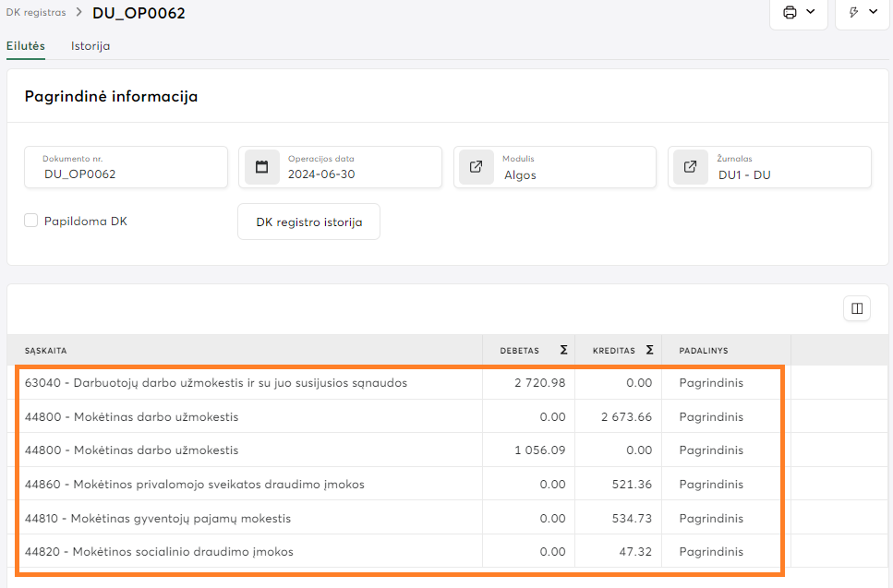
Task: Open the lightning quick actions menu
Action: point(862,13)
